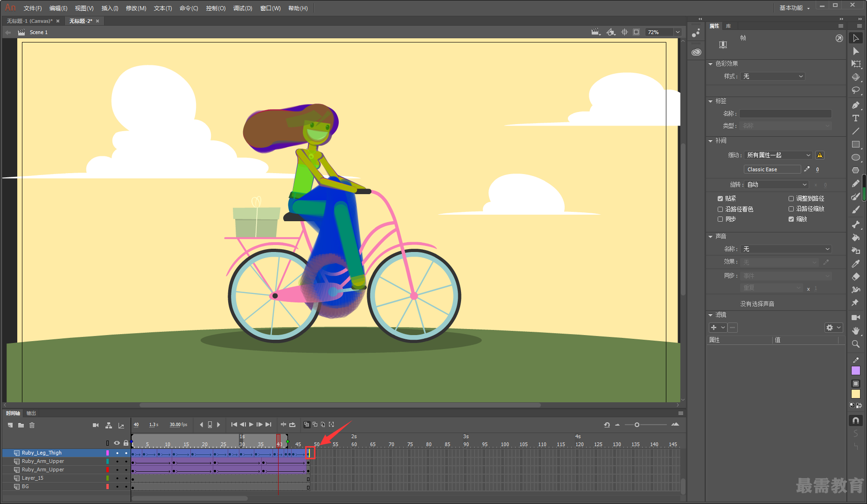Switch to 无标题-1 (Canvas) document tab
This screenshot has width=867, height=504.
(29, 21)
